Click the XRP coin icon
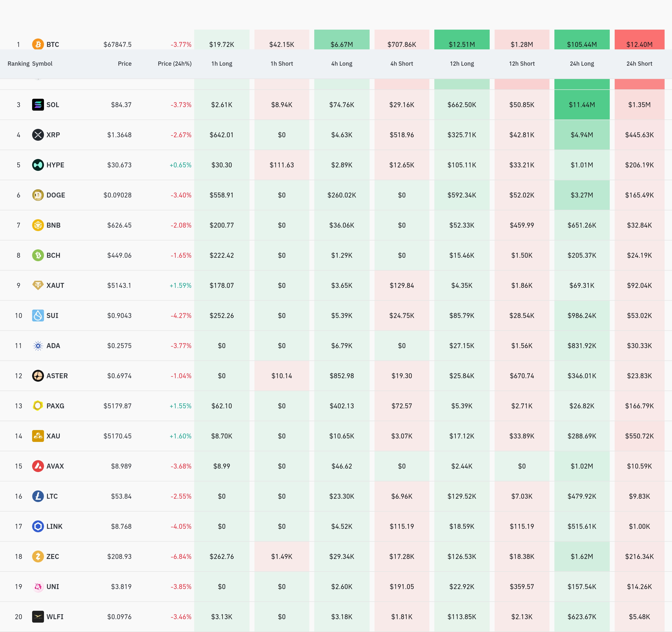 (38, 135)
